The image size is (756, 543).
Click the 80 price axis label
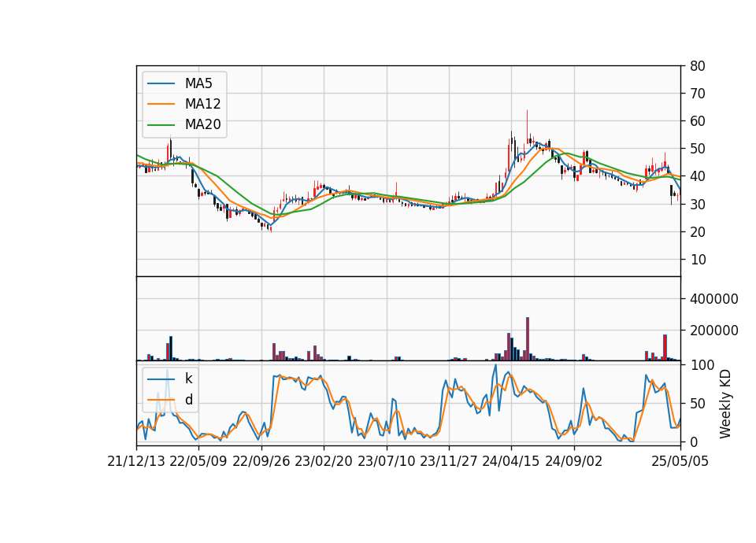pos(697,66)
